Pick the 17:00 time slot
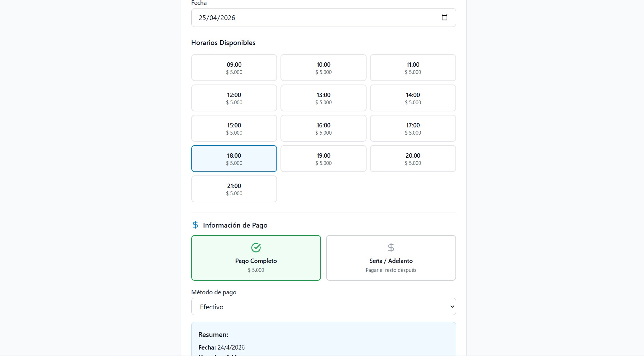Viewport: 644px width, 356px height. click(413, 128)
